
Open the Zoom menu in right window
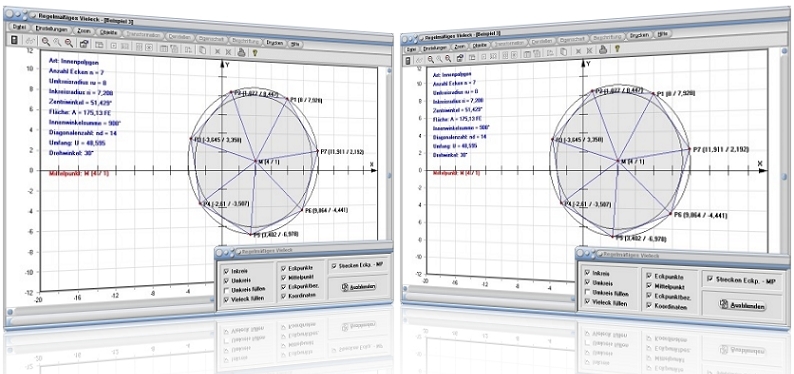coord(460,47)
